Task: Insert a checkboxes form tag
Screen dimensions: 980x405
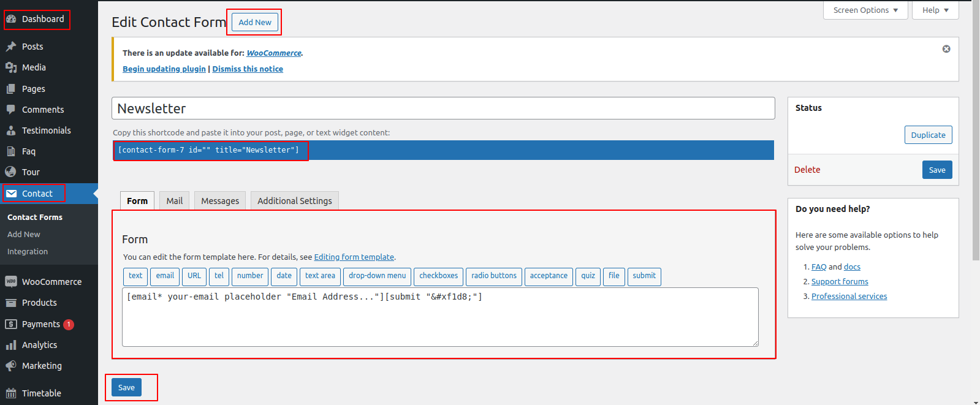Action: 438,276
